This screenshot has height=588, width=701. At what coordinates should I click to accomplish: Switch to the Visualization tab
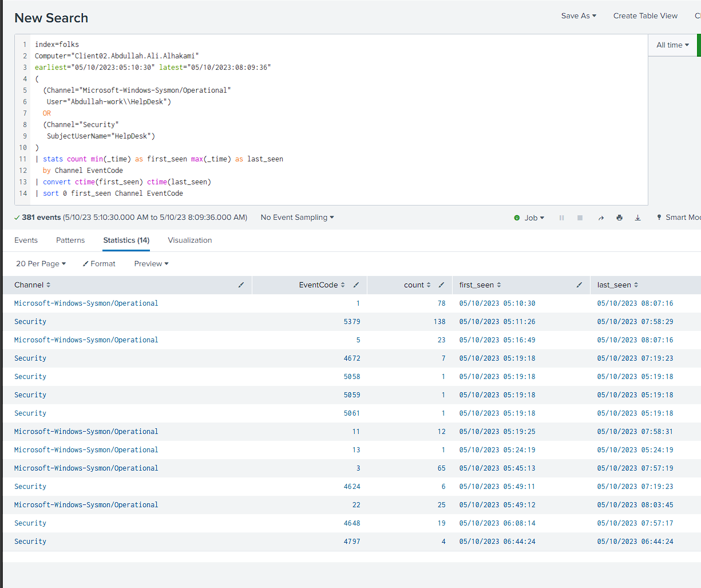click(x=190, y=240)
